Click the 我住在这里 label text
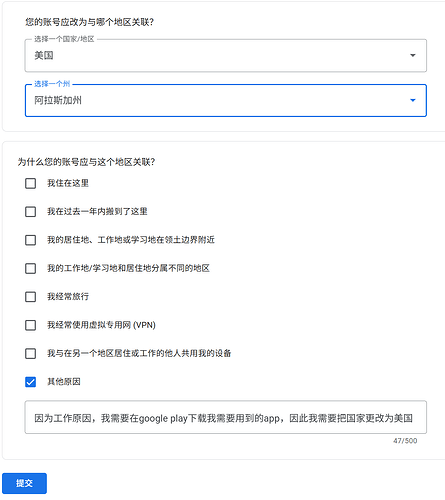The height and width of the screenshot is (500, 445). coord(68,183)
